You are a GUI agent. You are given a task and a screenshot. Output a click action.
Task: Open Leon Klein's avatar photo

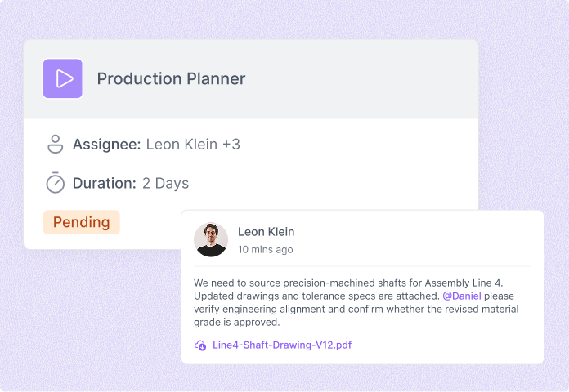pyautogui.click(x=211, y=240)
